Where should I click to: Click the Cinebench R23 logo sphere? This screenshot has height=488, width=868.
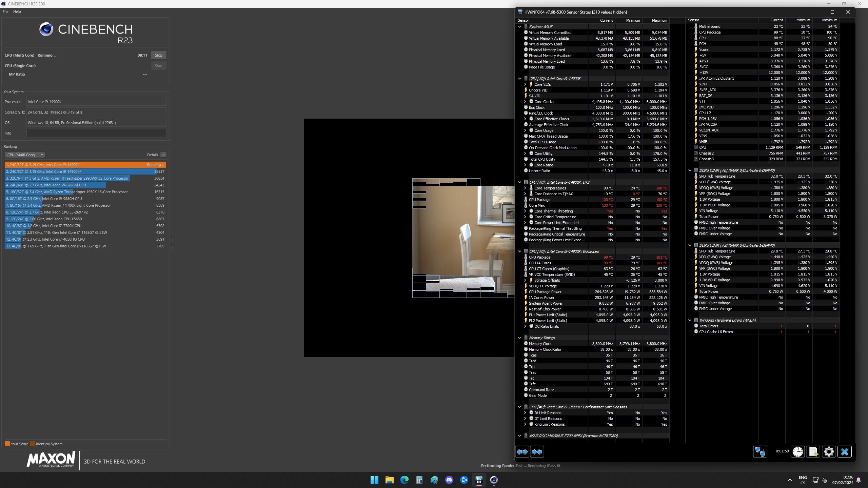coord(46,29)
